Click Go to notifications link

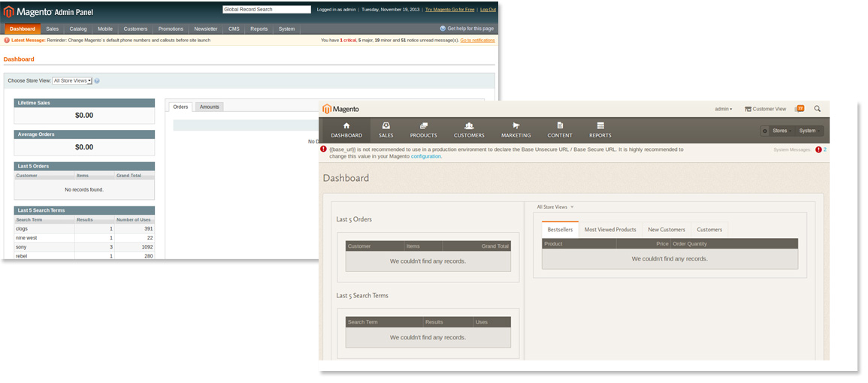pyautogui.click(x=478, y=41)
